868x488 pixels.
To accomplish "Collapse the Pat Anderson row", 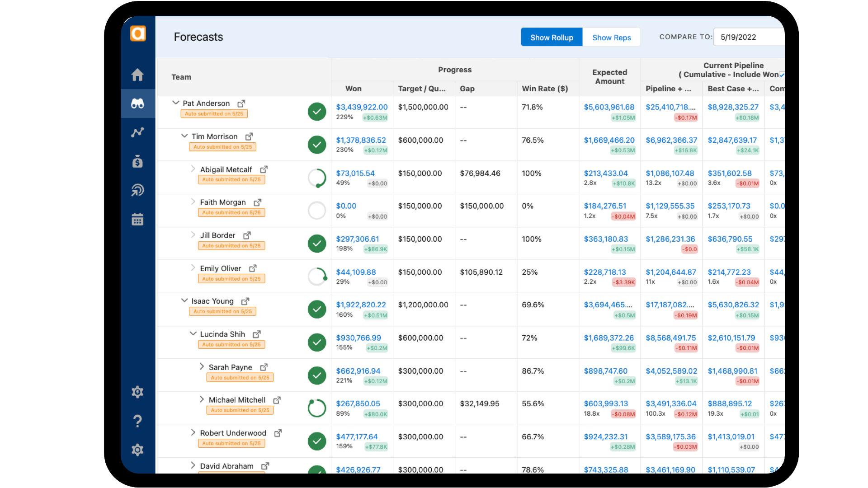I will (x=176, y=103).
